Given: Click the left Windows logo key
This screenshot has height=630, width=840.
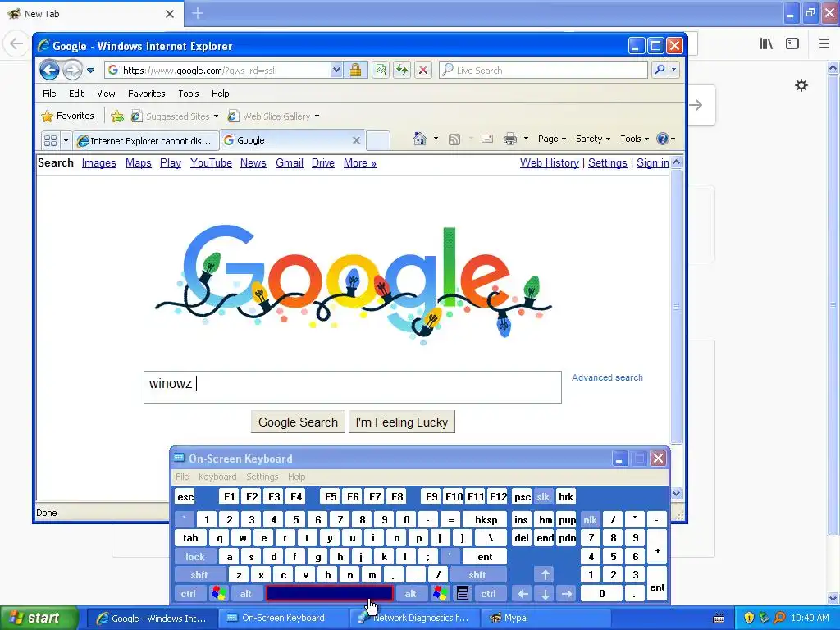Looking at the screenshot, I should [218, 594].
